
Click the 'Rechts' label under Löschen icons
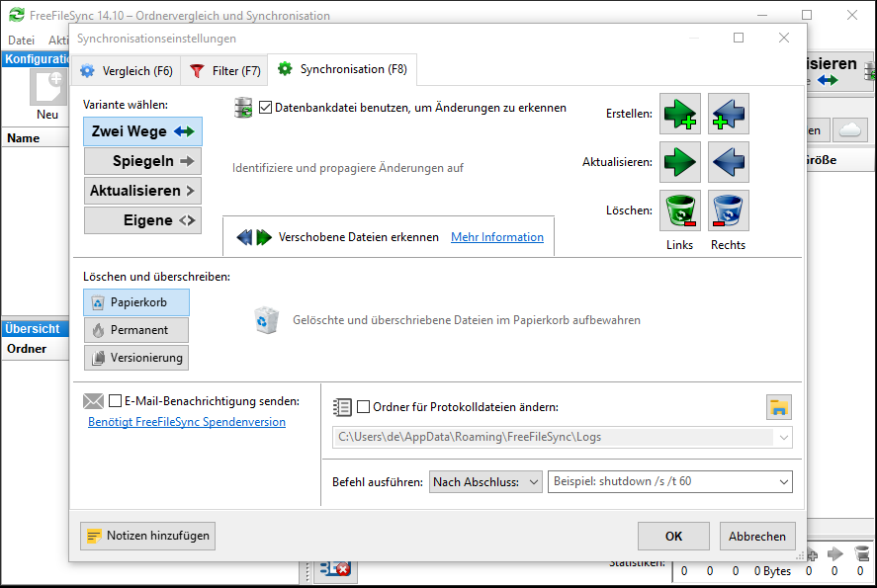click(729, 245)
